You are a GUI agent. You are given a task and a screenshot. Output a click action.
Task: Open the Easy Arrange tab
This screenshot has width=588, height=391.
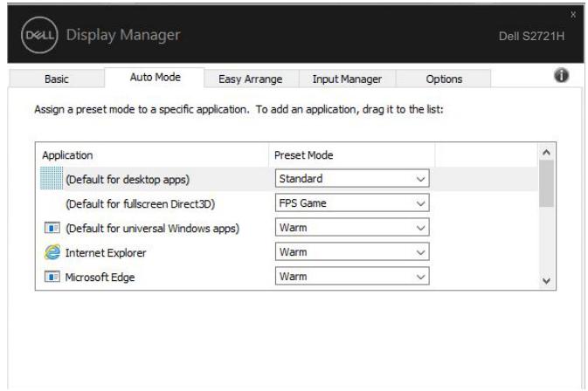(251, 79)
